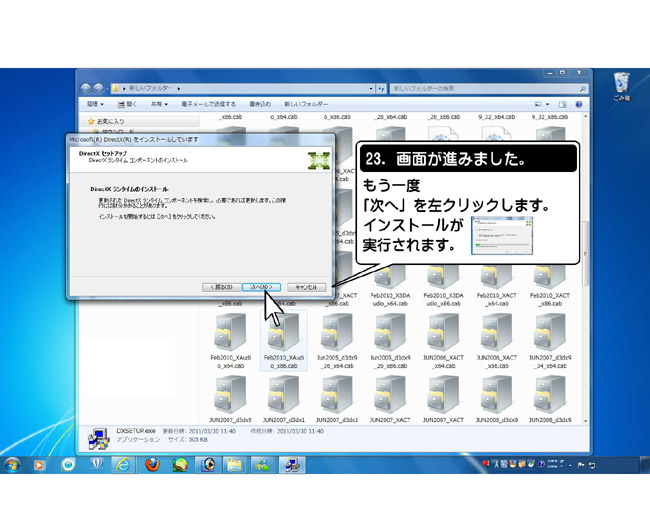This screenshot has height=507, width=650.
Task: Click 新しいフォルダー toolbar command
Action: [x=306, y=104]
